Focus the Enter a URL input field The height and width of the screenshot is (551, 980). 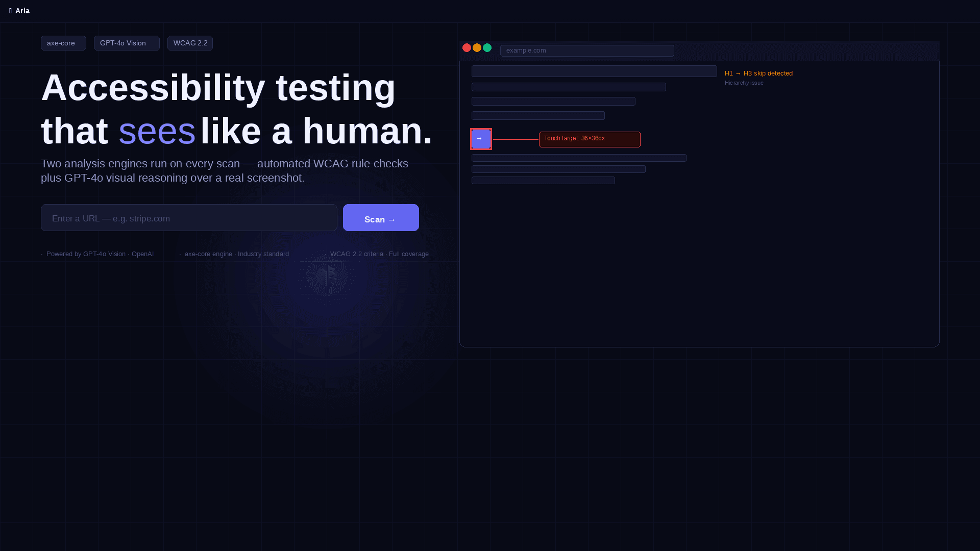tap(189, 218)
